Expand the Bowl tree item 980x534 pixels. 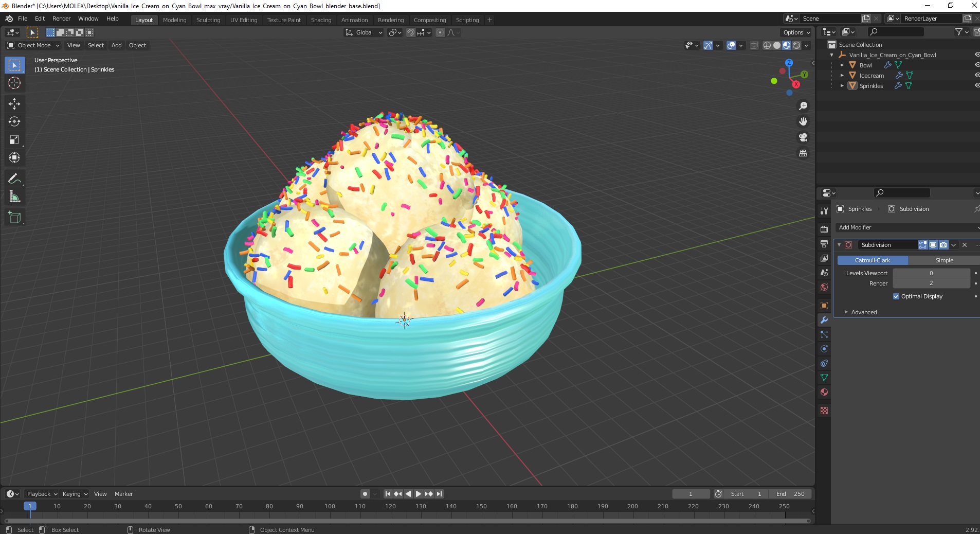click(x=842, y=65)
